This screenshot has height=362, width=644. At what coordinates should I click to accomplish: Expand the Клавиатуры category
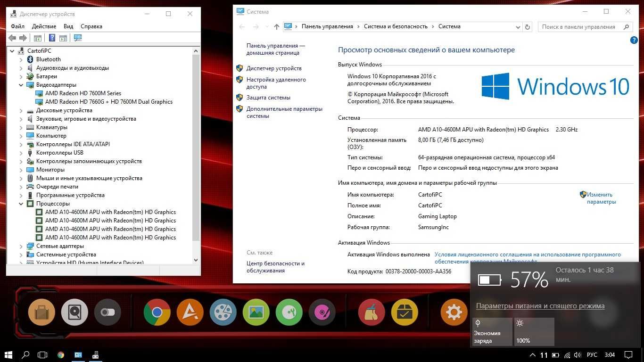(x=21, y=127)
